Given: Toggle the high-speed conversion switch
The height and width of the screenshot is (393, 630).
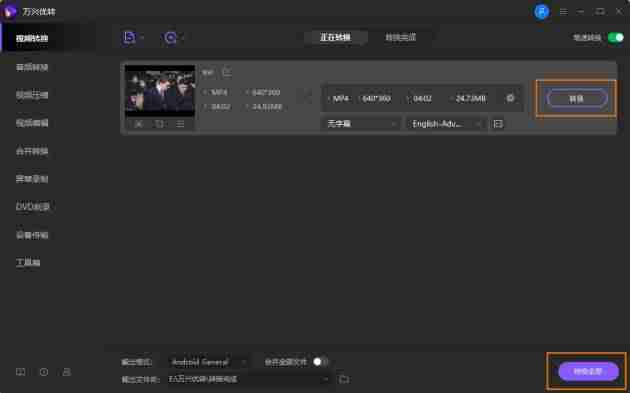Looking at the screenshot, I should [x=616, y=37].
